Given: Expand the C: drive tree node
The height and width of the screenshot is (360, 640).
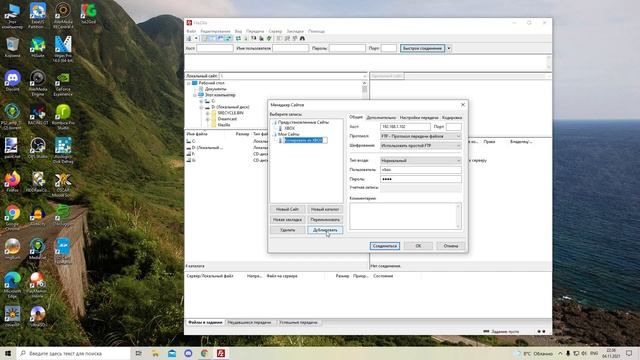Looking at the screenshot, I should (201, 101).
